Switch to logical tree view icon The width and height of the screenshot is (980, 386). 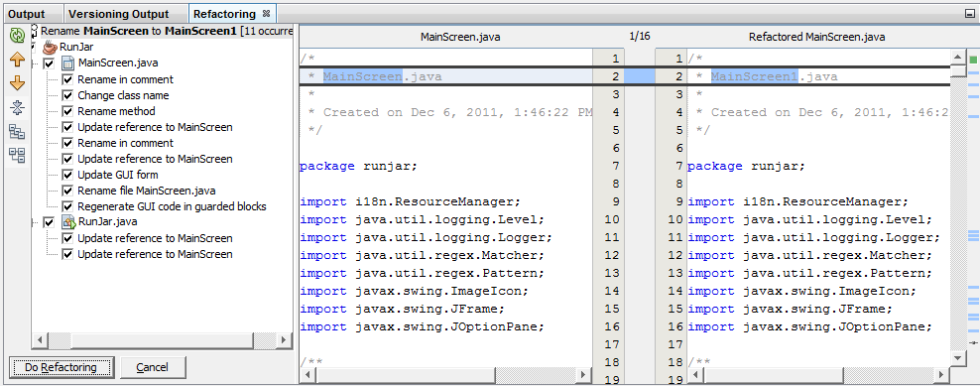coord(17,131)
